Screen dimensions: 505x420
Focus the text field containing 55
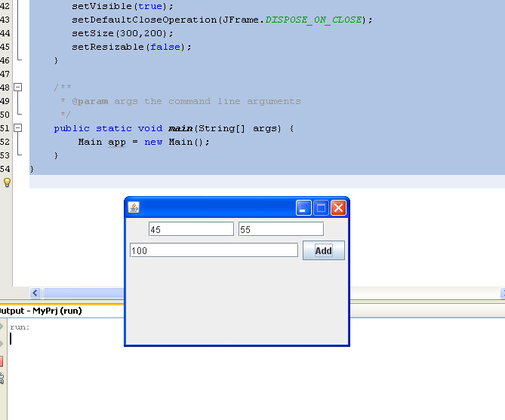[x=281, y=229]
